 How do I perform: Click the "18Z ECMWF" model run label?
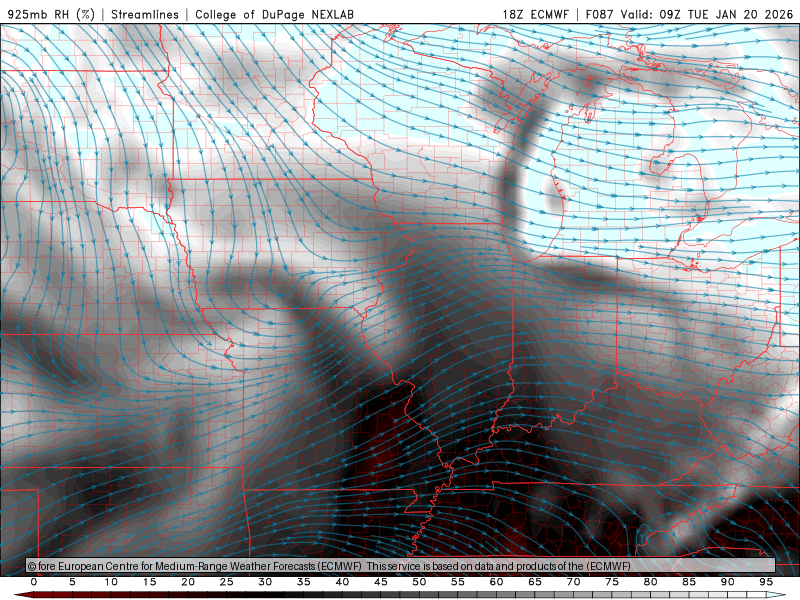[x=535, y=14]
